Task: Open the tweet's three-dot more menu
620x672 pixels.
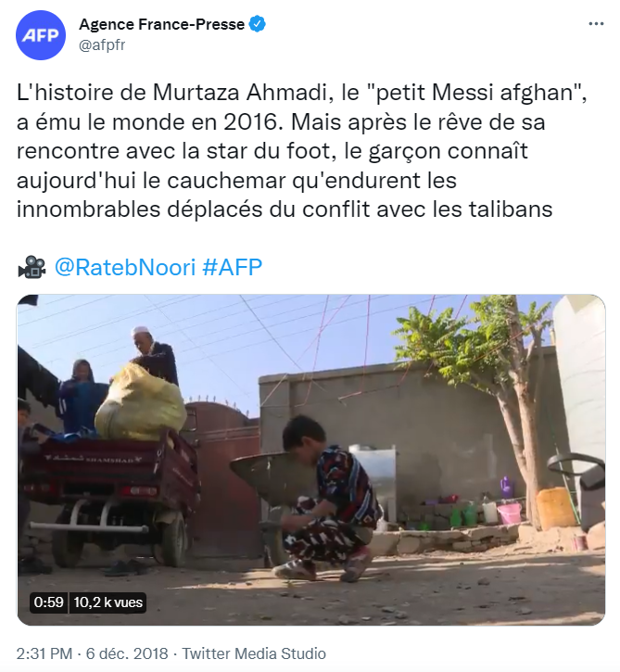Action: tap(592, 24)
